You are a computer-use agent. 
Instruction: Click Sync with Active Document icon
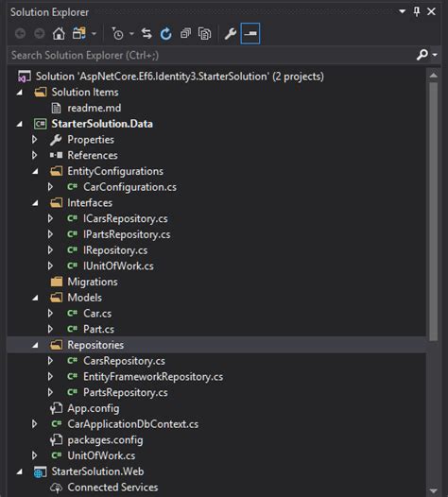pyautogui.click(x=146, y=33)
